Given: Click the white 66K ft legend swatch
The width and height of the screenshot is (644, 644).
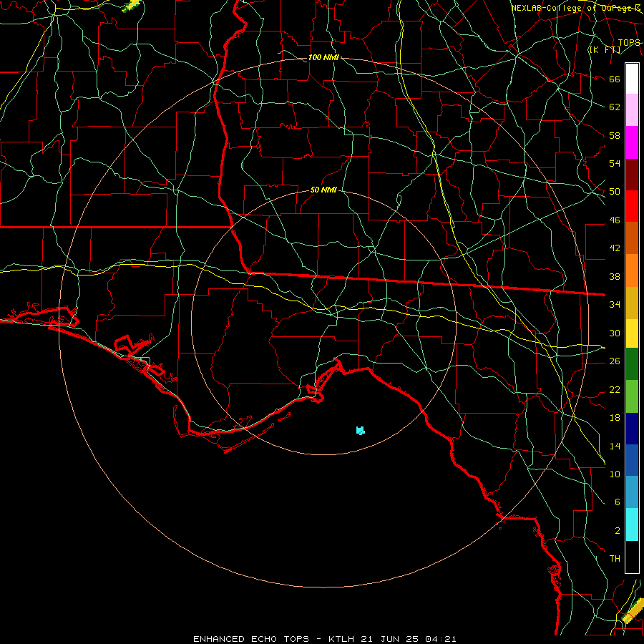Looking at the screenshot, I should tap(632, 79).
